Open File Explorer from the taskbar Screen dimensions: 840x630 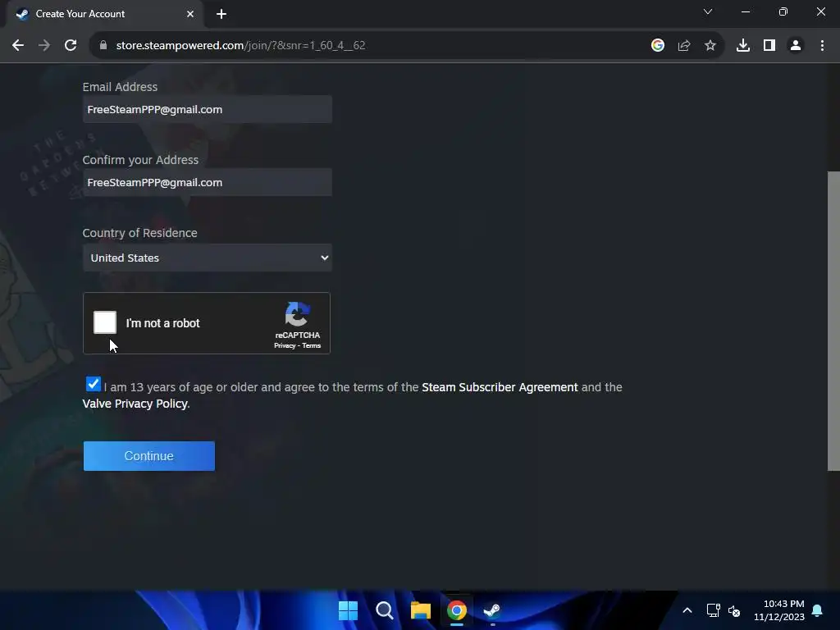[421, 610]
